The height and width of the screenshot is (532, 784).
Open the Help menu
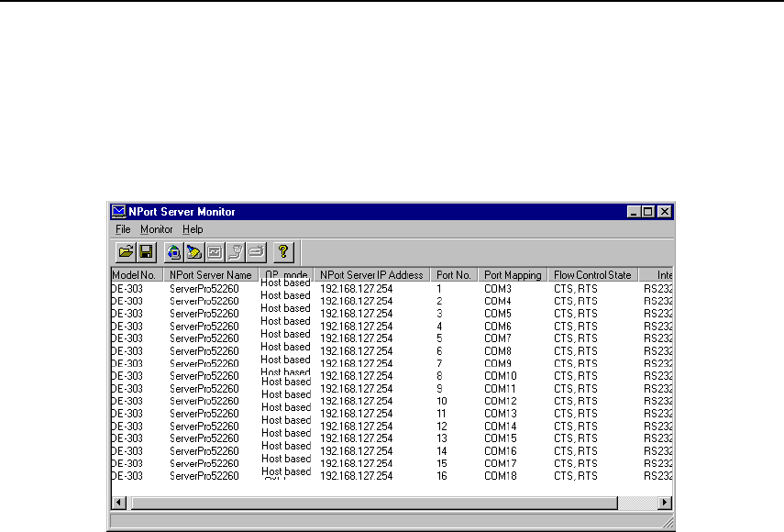(x=193, y=229)
